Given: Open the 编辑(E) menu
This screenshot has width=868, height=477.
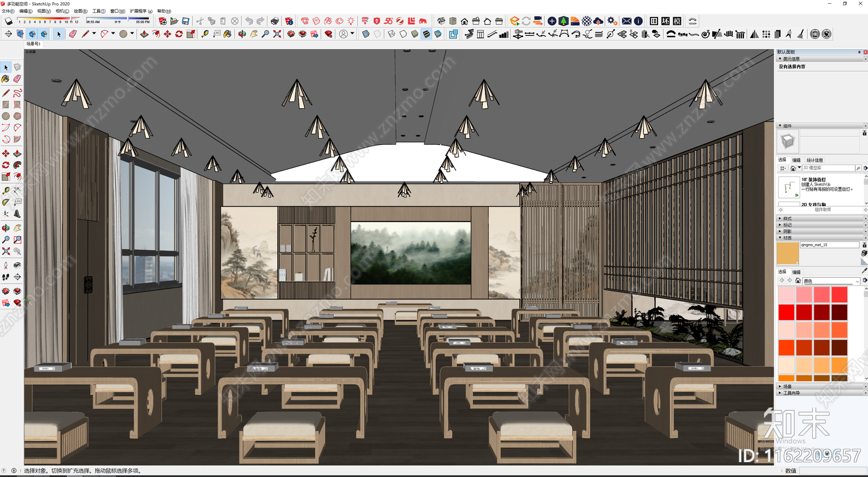Looking at the screenshot, I should pyautogui.click(x=25, y=11).
